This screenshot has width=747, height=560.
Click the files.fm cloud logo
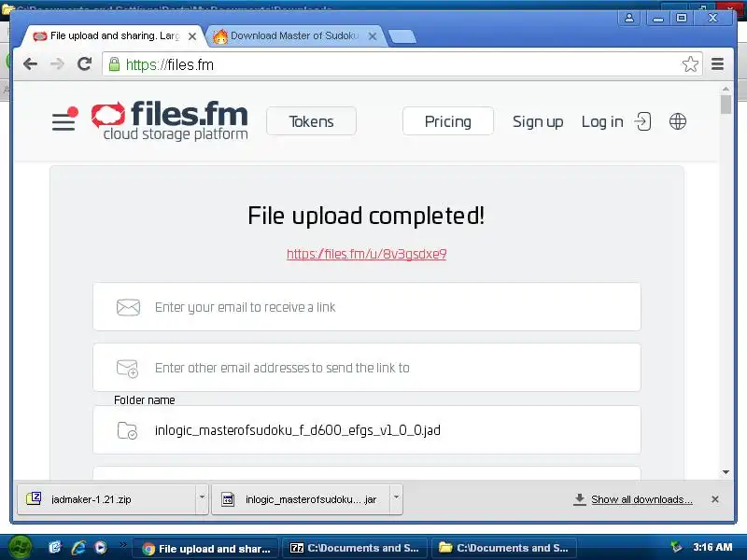108,115
